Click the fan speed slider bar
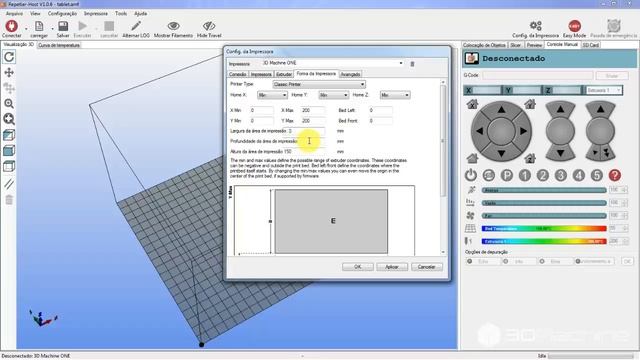 click(x=544, y=216)
